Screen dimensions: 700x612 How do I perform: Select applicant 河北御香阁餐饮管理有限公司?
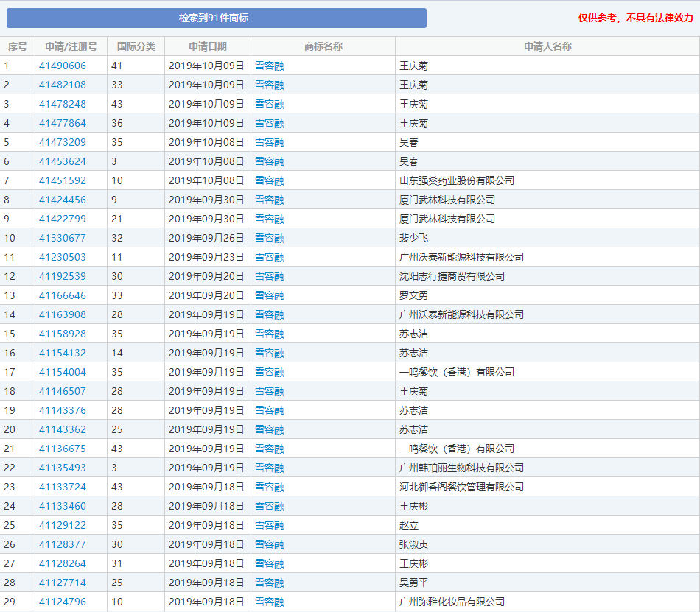pos(461,488)
